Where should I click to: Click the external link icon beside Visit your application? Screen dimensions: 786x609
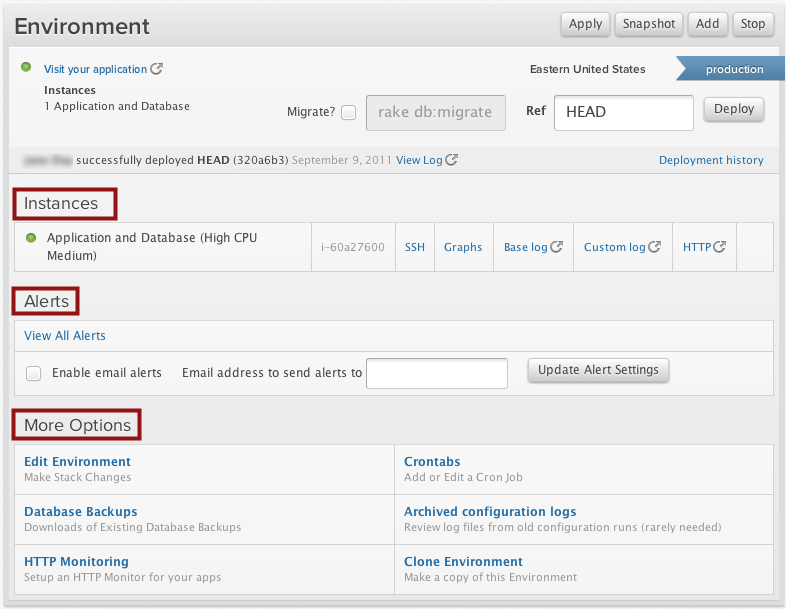156,69
